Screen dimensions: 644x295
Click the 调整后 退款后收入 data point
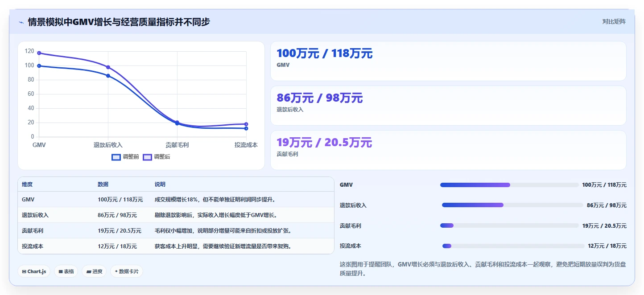[x=108, y=67]
